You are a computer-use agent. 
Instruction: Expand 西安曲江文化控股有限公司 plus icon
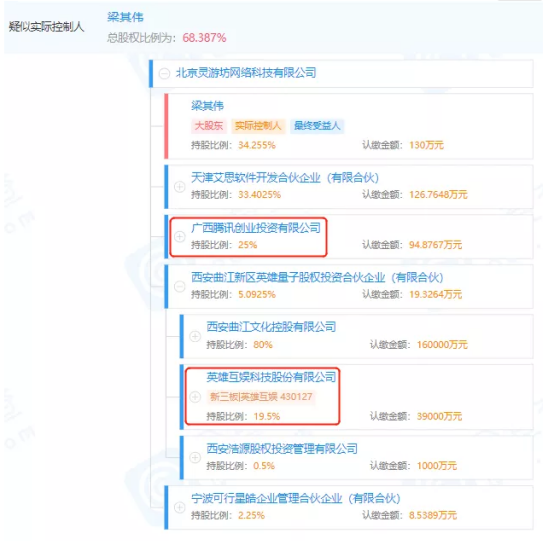195,336
